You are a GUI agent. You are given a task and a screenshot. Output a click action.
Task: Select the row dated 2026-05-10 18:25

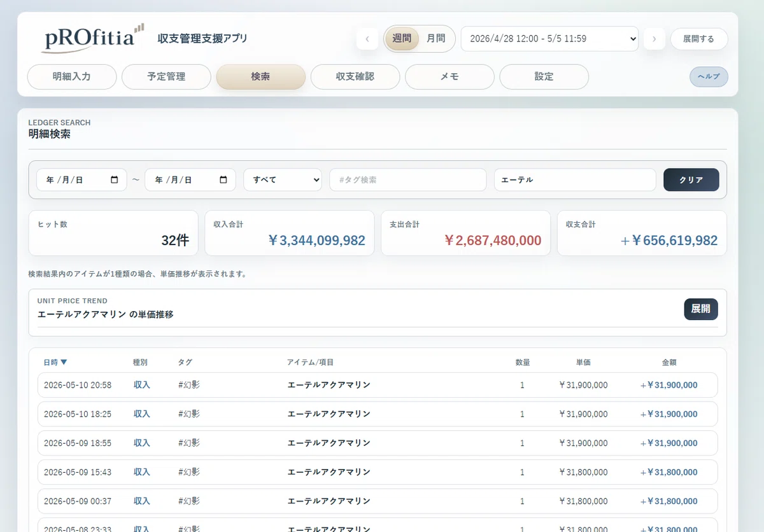point(378,414)
